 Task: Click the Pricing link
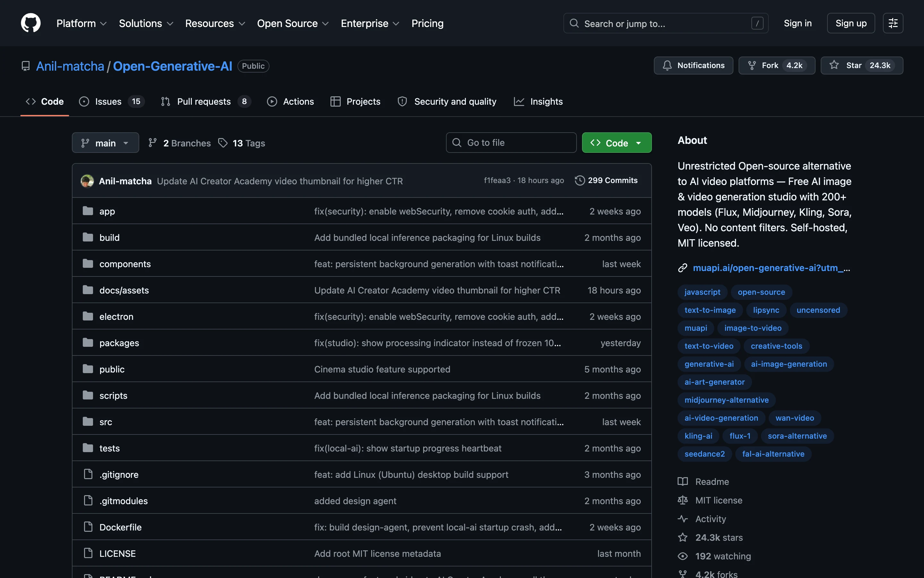[427, 23]
